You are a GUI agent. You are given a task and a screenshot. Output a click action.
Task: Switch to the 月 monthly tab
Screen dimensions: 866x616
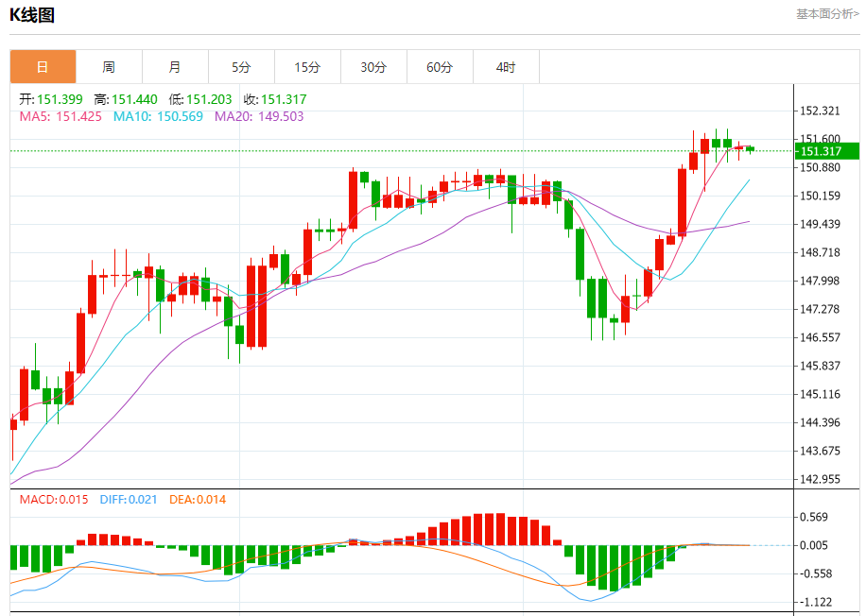click(x=175, y=67)
